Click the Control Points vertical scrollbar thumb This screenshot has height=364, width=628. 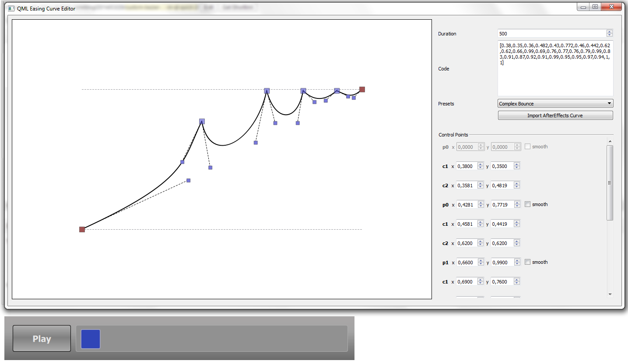[610, 183]
